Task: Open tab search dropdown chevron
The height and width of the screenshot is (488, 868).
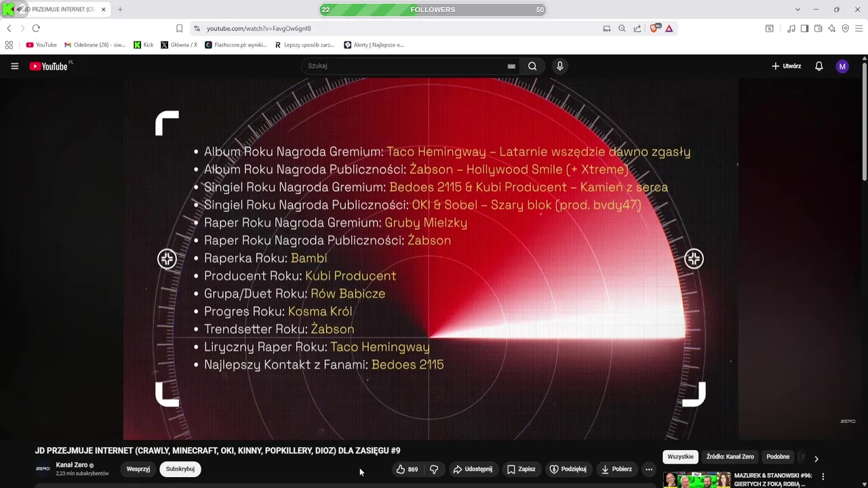Action: (797, 9)
